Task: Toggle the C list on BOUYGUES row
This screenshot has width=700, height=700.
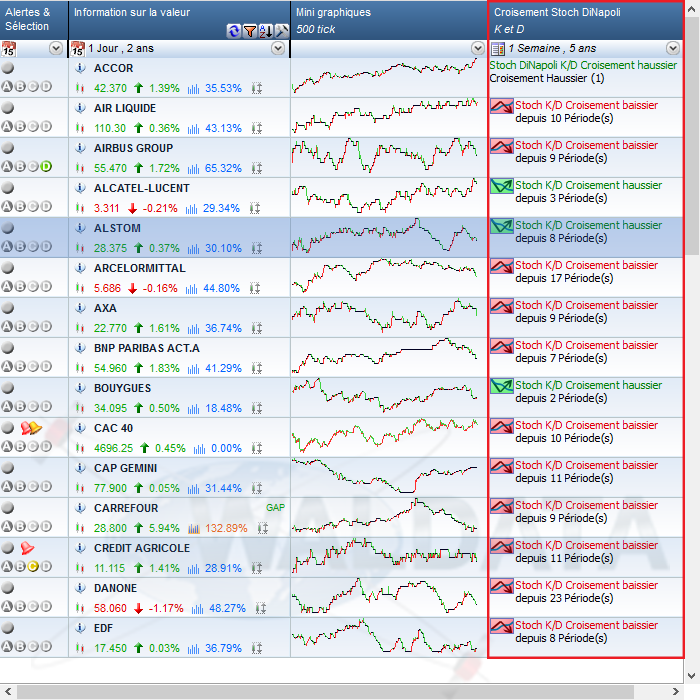Action: pyautogui.click(x=33, y=406)
